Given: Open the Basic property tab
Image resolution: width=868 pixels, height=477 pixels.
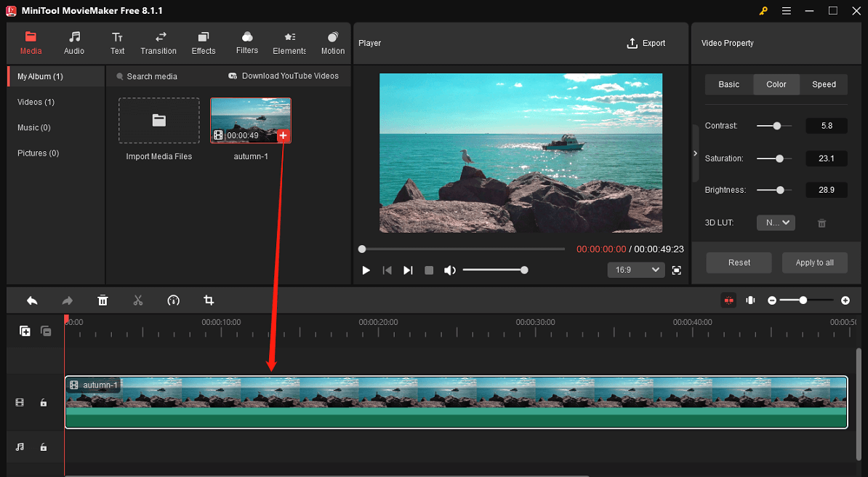Looking at the screenshot, I should coord(729,84).
